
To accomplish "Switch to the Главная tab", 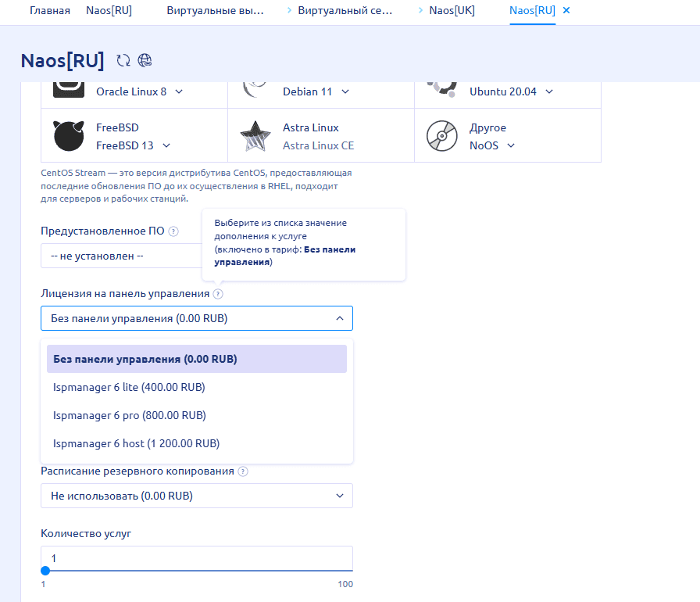I will click(x=50, y=11).
